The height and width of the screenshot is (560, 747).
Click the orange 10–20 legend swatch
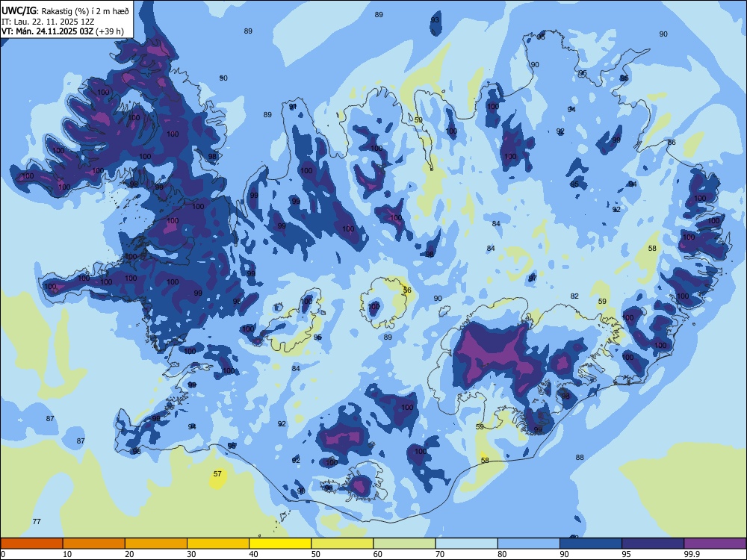94,544
